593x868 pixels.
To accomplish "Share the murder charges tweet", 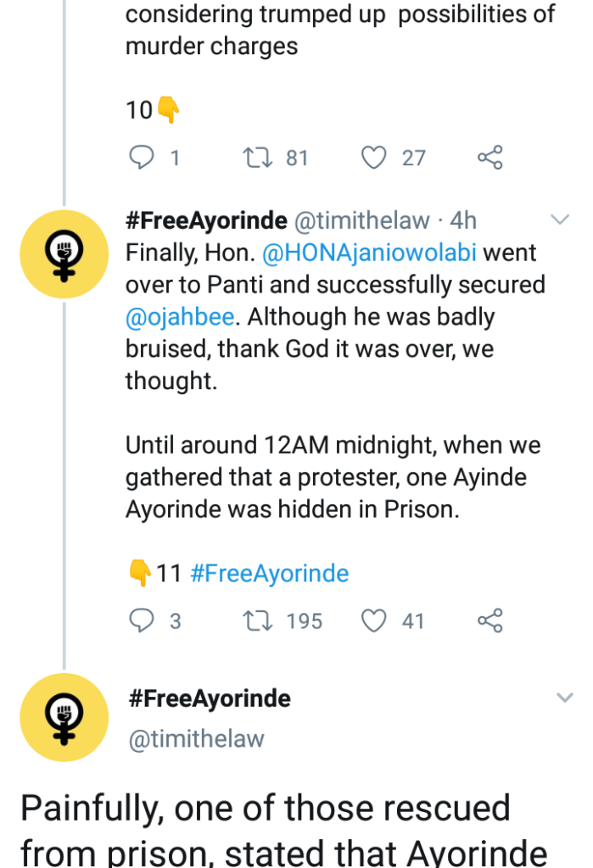I will click(490, 158).
